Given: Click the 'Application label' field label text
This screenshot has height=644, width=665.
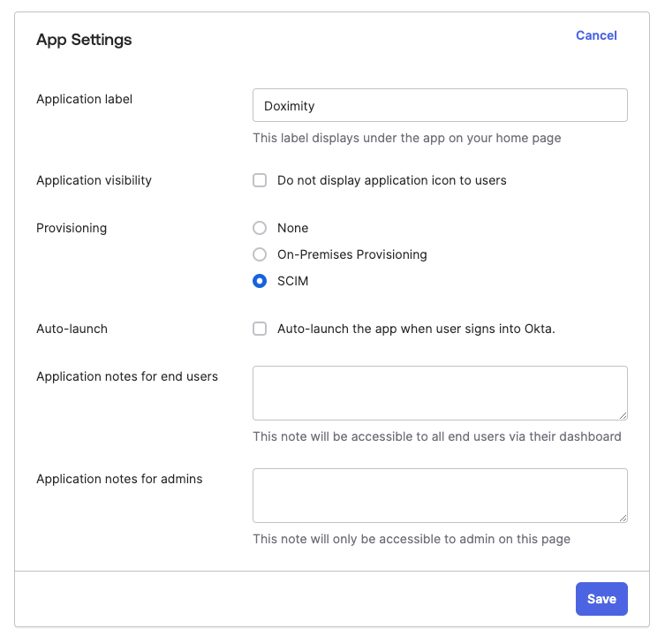Looking at the screenshot, I should (85, 99).
